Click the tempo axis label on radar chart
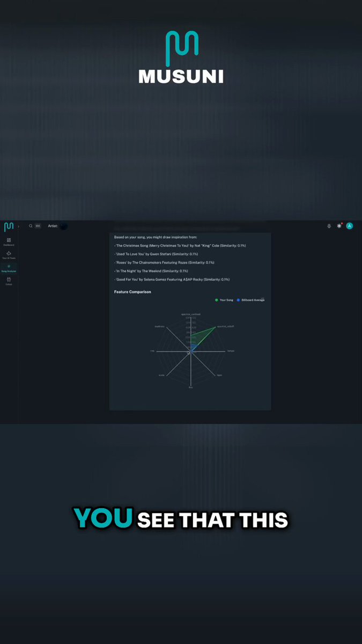362x644 pixels. (x=231, y=351)
